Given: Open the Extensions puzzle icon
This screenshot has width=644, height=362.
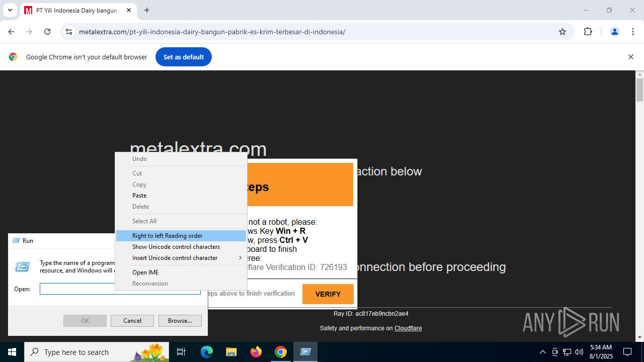Looking at the screenshot, I should click(588, 32).
